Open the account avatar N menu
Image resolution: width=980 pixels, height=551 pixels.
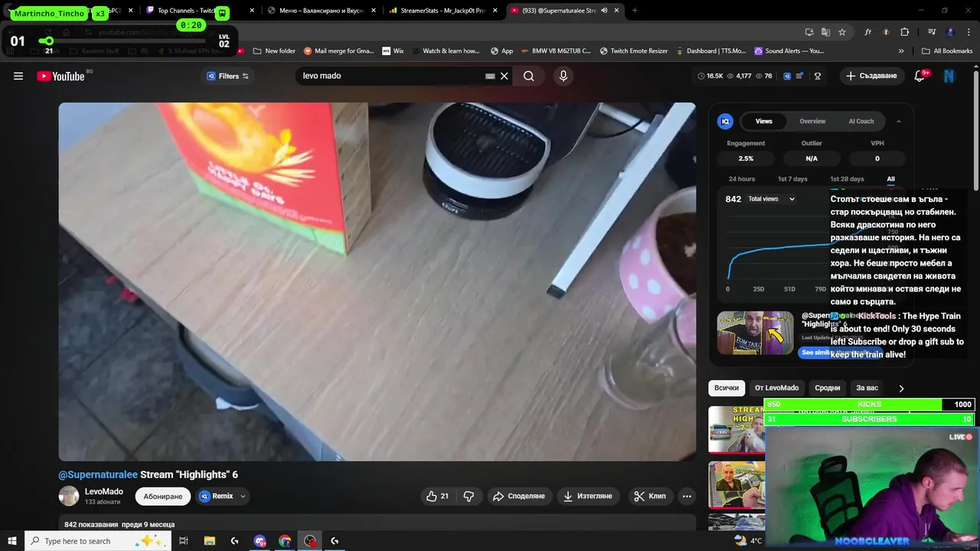949,76
